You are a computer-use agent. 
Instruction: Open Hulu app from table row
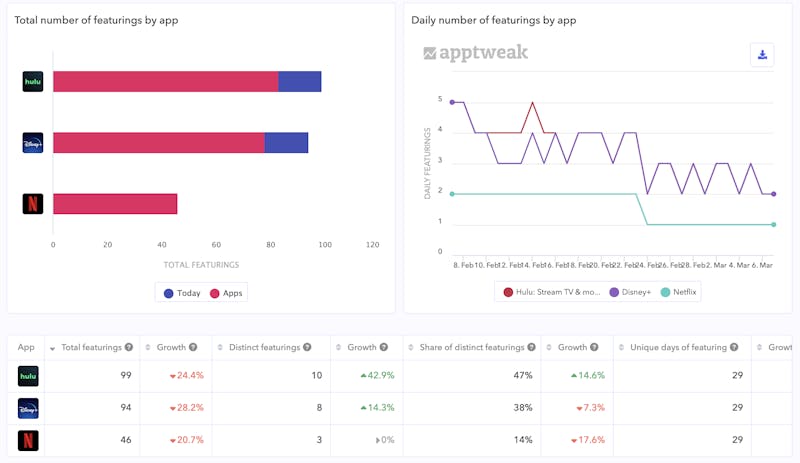tap(28, 376)
